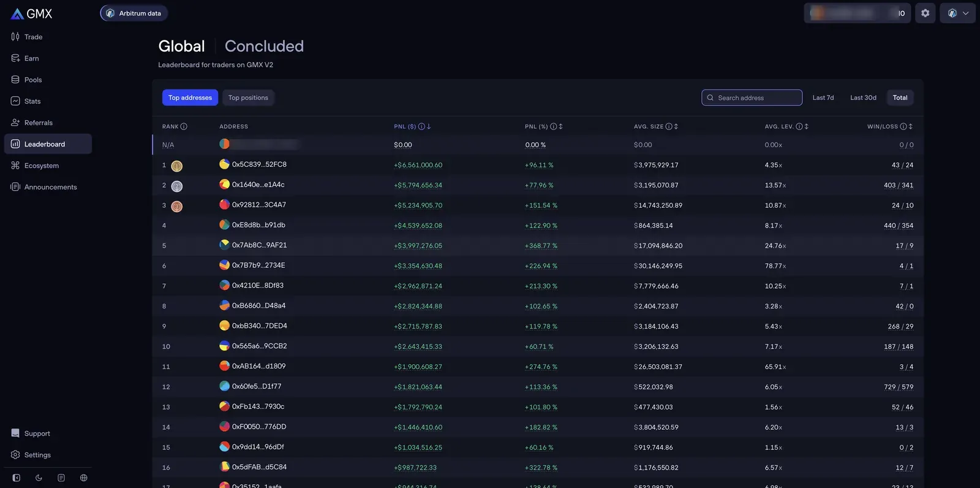Open the network selector dropdown
The width and height of the screenshot is (980, 488).
tap(958, 13)
